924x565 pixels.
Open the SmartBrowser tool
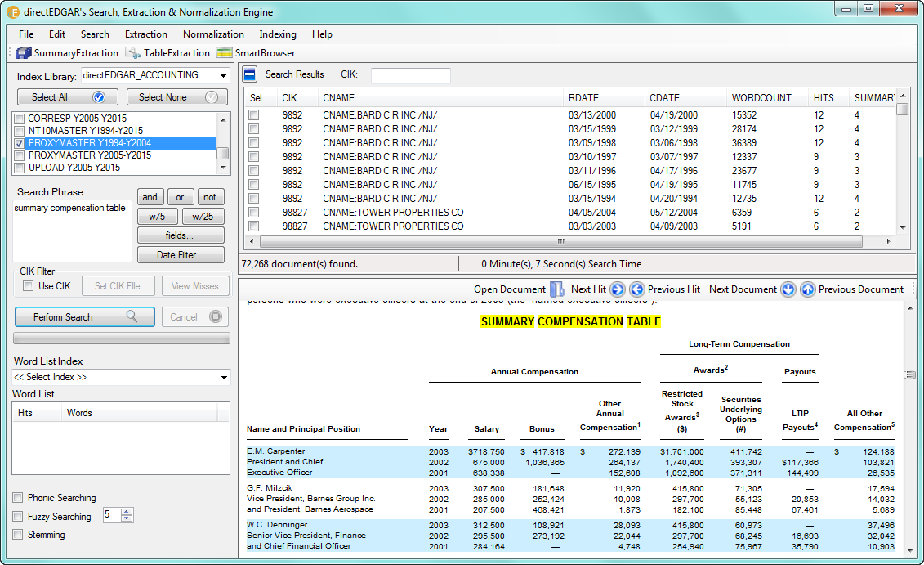256,53
